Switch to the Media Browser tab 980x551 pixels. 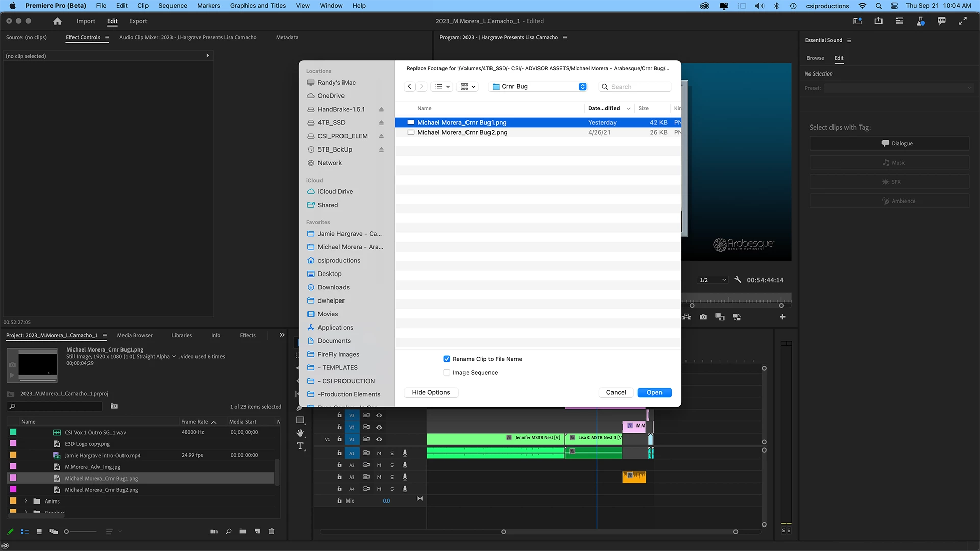(135, 335)
